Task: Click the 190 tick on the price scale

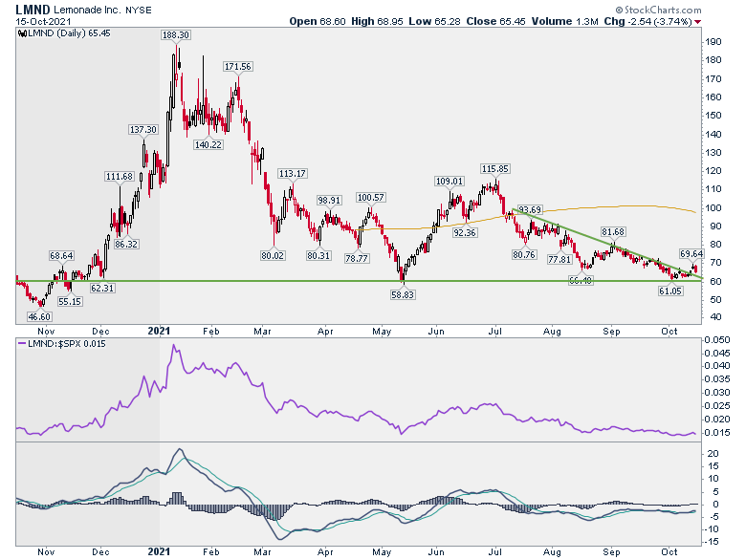Action: click(x=713, y=42)
